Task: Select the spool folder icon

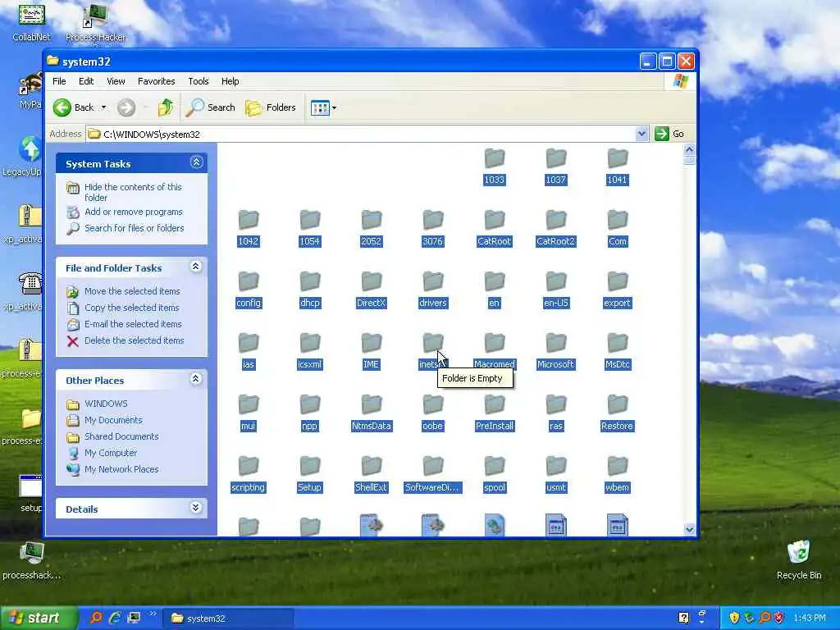Action: tap(495, 467)
